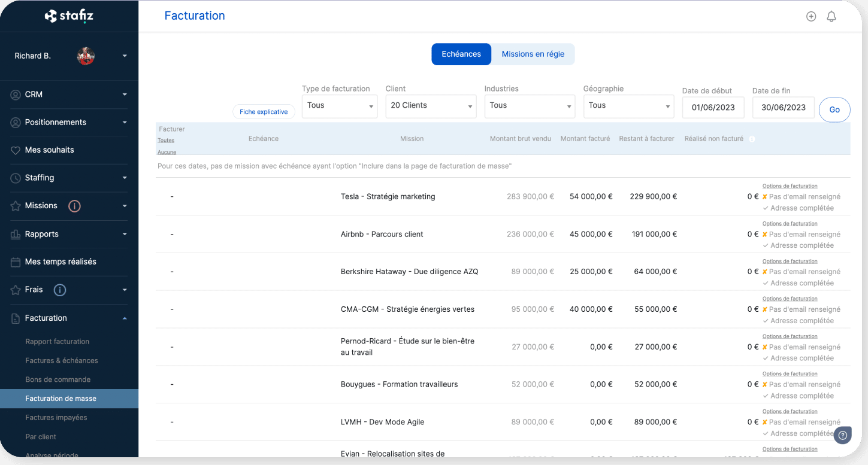Open Par client submenu item
The height and width of the screenshot is (465, 868).
coord(41,437)
